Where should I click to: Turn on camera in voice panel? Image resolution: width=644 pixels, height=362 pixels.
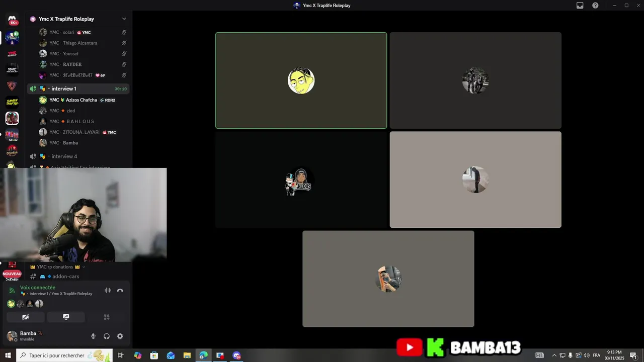tap(25, 317)
